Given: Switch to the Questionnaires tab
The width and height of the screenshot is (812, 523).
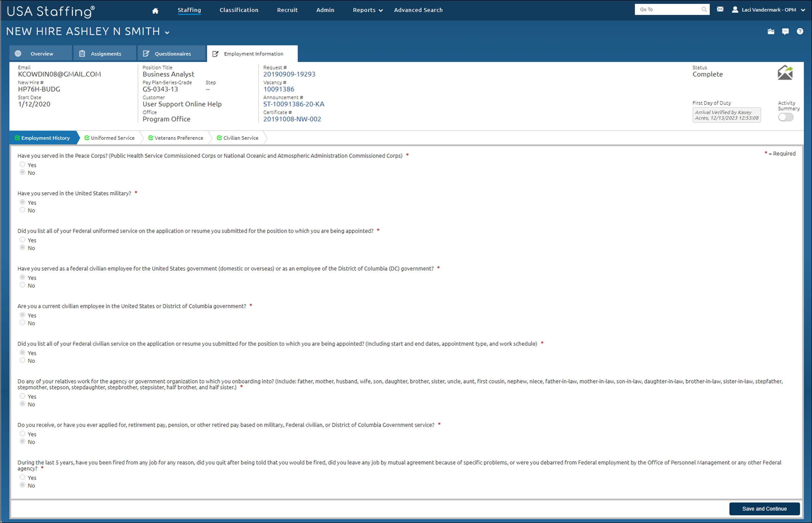Looking at the screenshot, I should (x=172, y=54).
